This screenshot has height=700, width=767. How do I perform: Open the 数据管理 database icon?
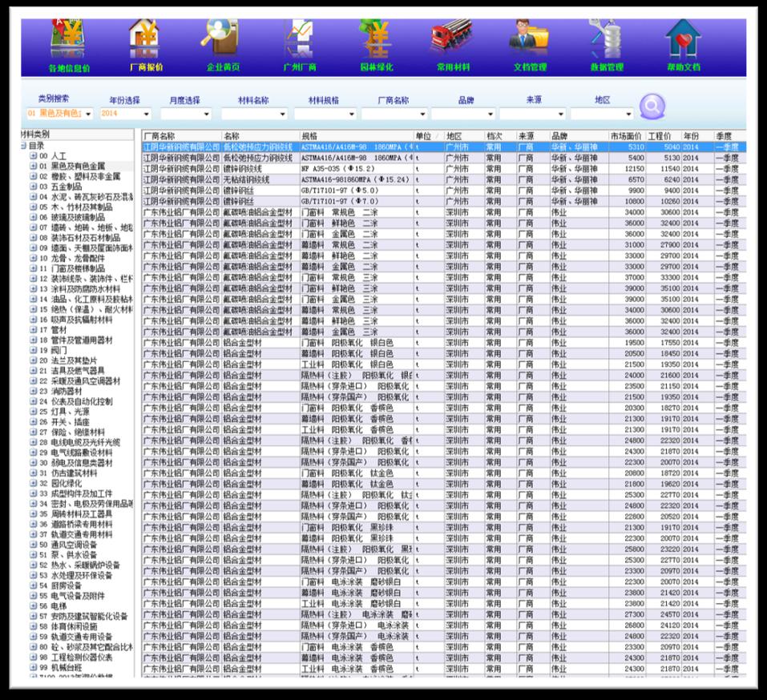pyautogui.click(x=606, y=38)
